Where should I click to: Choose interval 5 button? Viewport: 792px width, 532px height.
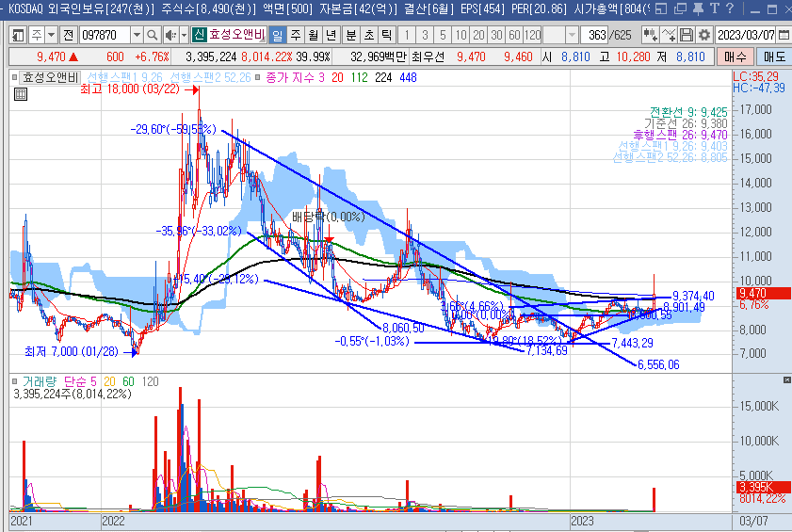443,35
